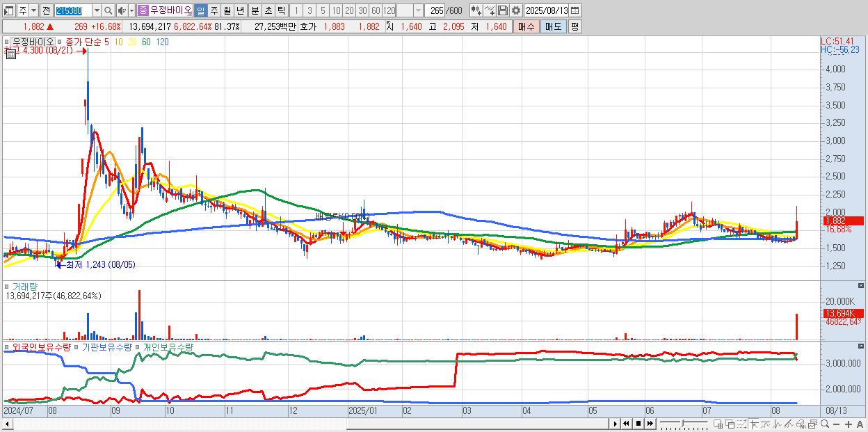Expand the stock code history dropdown
Screen dimensions: 868x432
pos(97,10)
